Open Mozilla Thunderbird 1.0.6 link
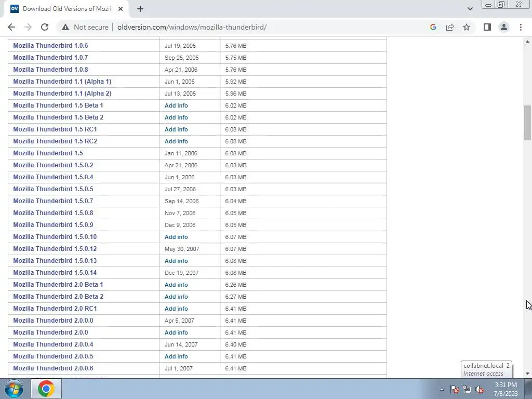The height and width of the screenshot is (399, 532). 50,46
